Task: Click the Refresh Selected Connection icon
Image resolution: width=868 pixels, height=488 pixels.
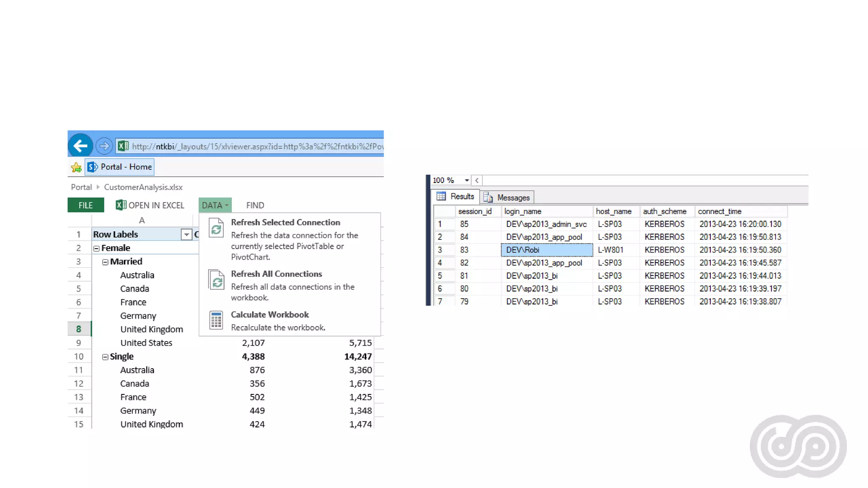Action: pos(216,229)
